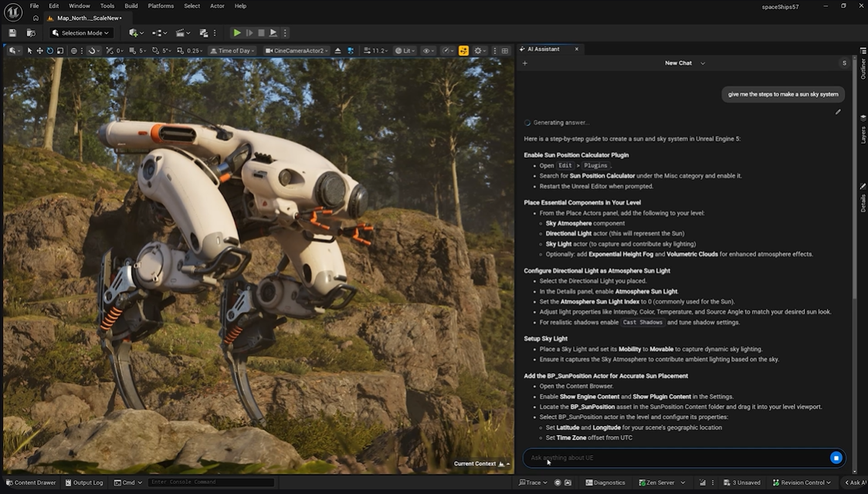The image size is (868, 494).
Task: Start a new chat with plus icon
Action: [525, 63]
